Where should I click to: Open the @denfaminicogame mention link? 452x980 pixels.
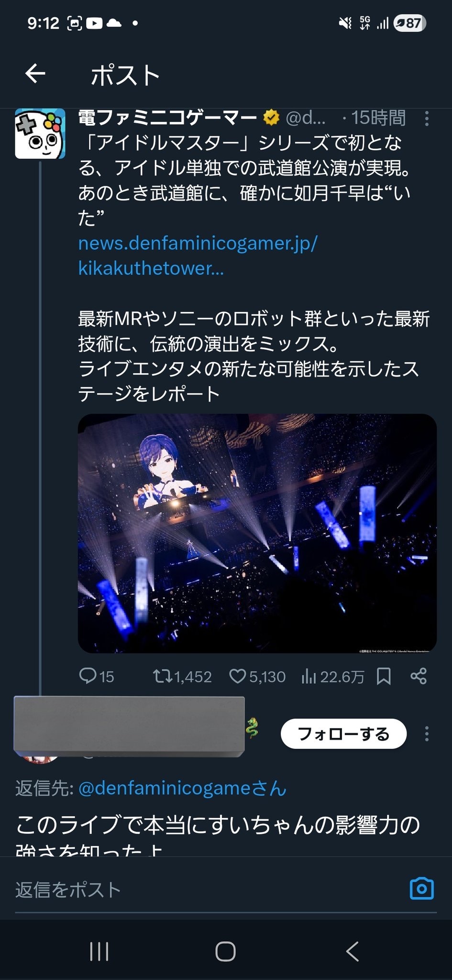coord(182,788)
